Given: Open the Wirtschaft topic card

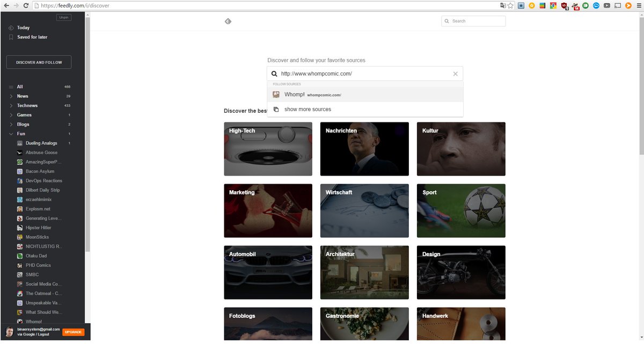Looking at the screenshot, I should click(364, 210).
